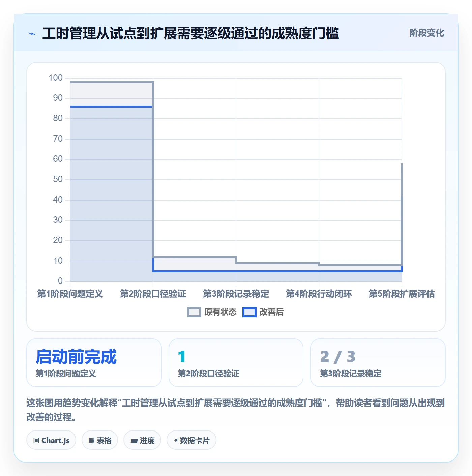
Task: Open the card labeled 第3阶段记录稳定
Action: (x=378, y=363)
